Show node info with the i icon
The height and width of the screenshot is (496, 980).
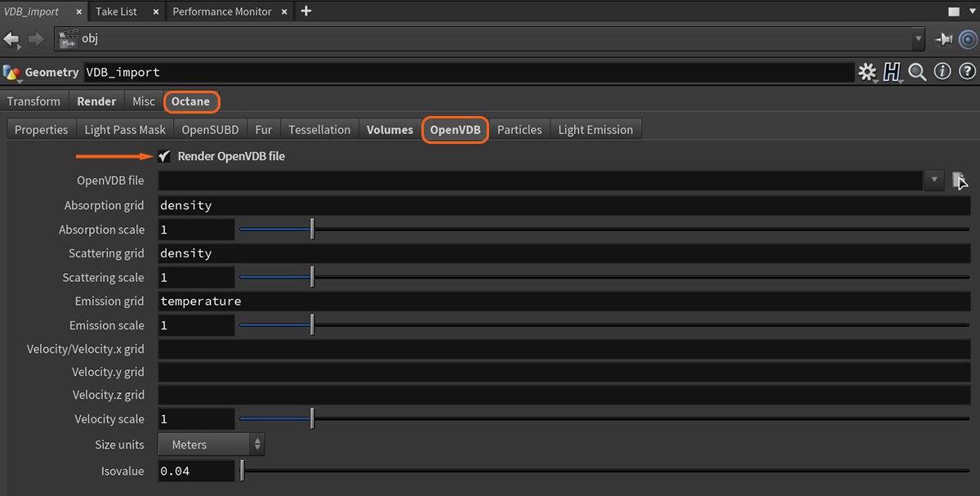pyautogui.click(x=942, y=72)
